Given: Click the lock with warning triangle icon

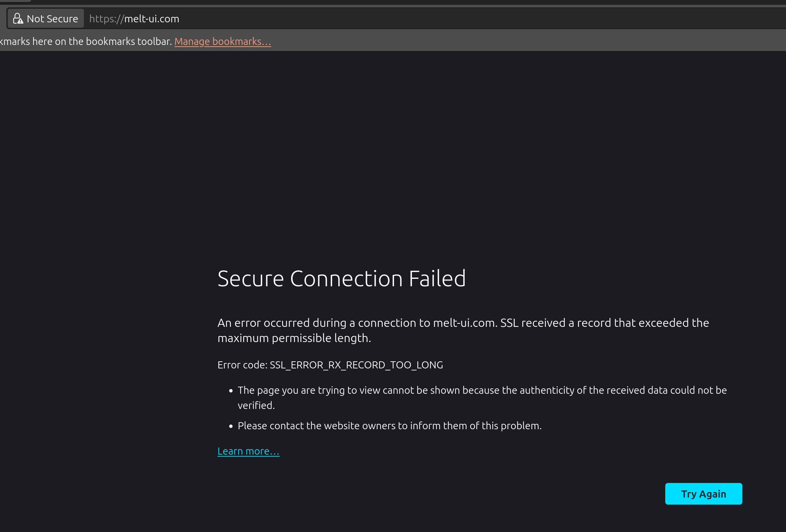Looking at the screenshot, I should point(19,18).
